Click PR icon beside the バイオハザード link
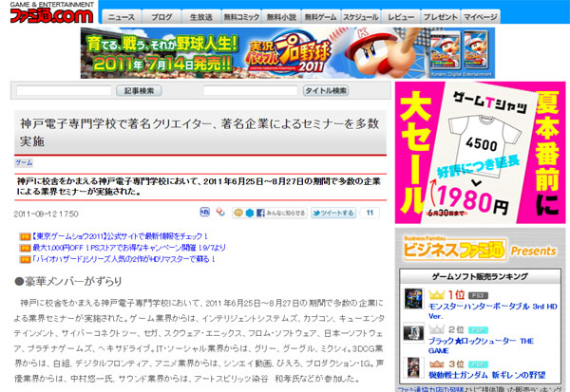 pyautogui.click(x=25, y=260)
